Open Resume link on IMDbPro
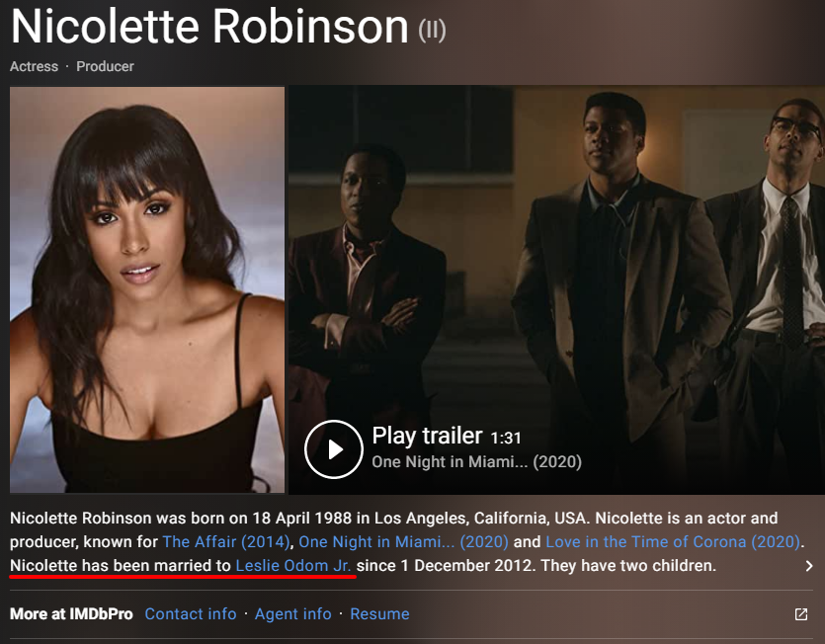This screenshot has height=644, width=825. (x=379, y=614)
